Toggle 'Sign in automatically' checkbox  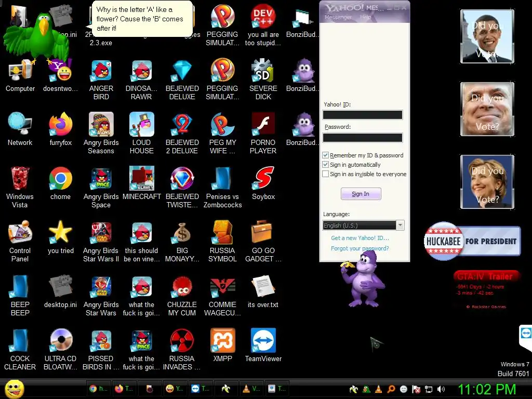(325, 165)
